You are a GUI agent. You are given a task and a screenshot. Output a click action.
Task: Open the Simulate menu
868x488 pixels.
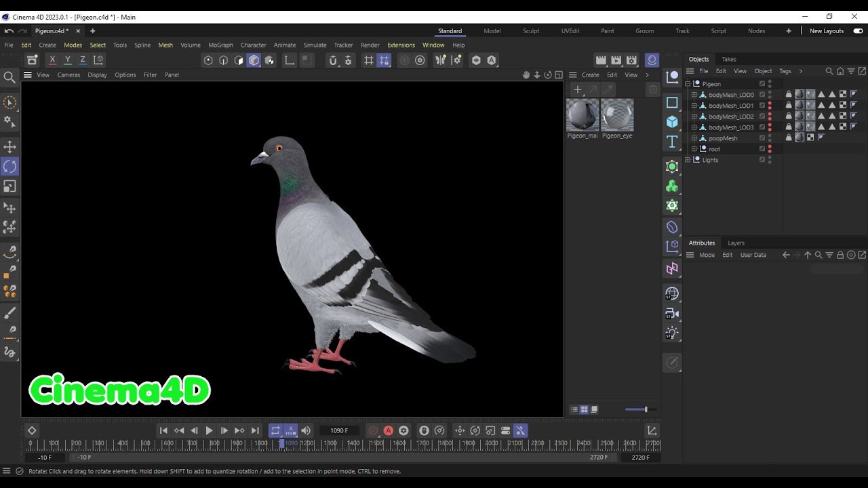(315, 45)
